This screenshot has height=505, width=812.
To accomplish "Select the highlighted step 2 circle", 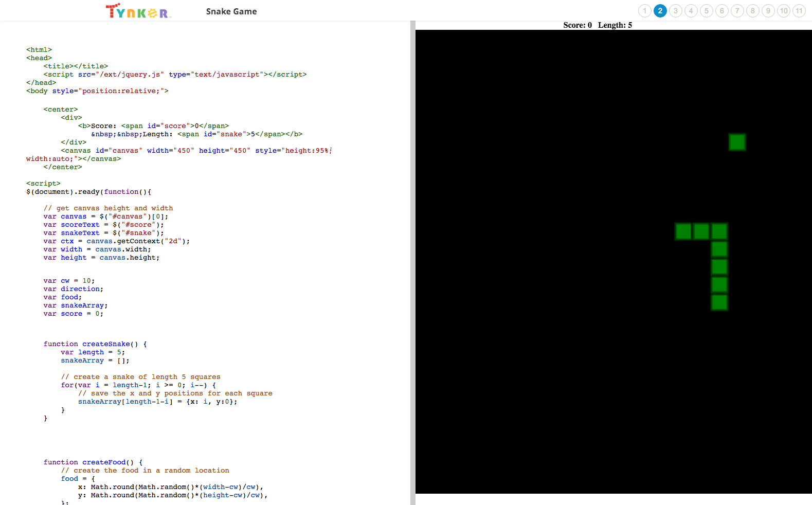I will coord(660,11).
